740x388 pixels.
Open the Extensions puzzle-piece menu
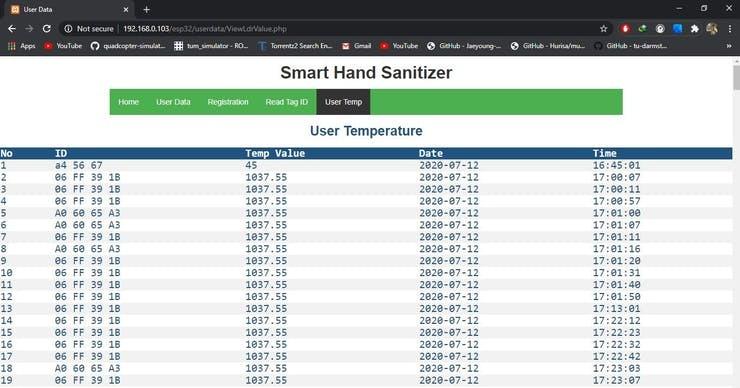(x=694, y=29)
